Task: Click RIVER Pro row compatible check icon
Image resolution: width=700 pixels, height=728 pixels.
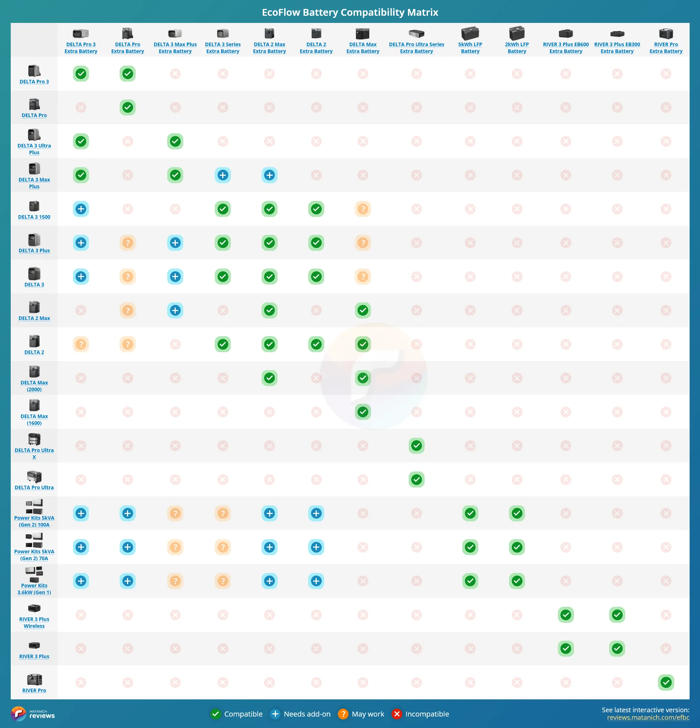Action: point(666,682)
